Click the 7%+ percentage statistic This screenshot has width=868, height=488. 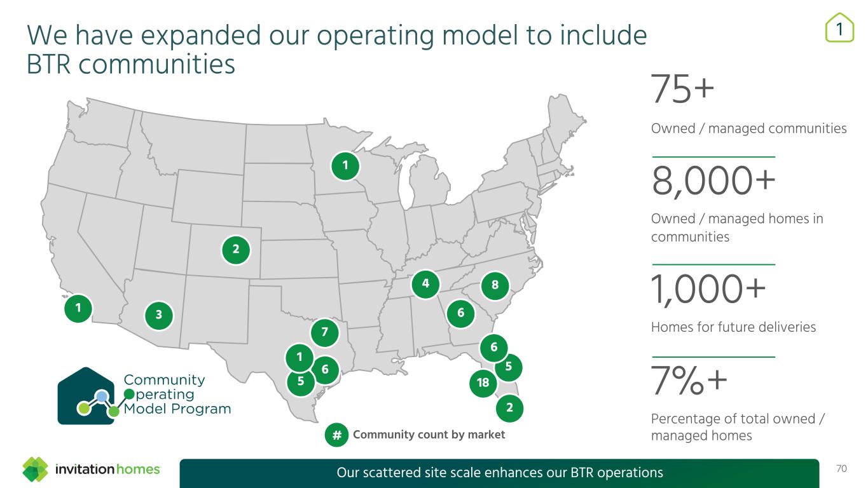coord(689,384)
